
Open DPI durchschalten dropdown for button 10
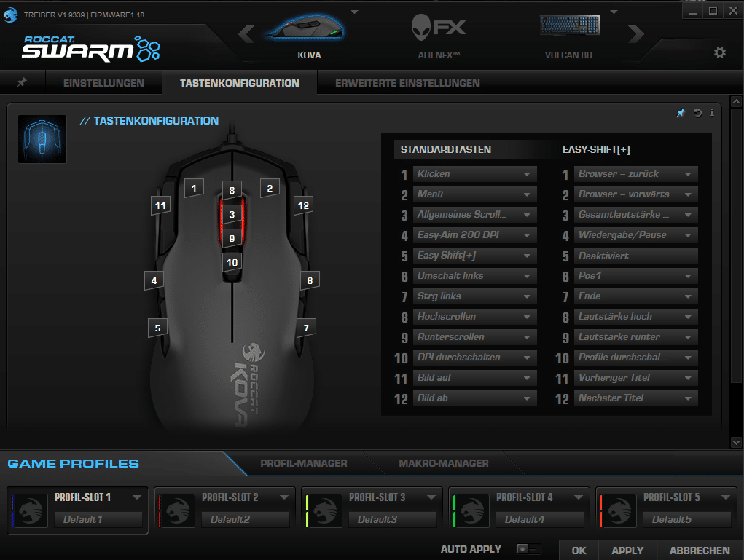(x=526, y=358)
